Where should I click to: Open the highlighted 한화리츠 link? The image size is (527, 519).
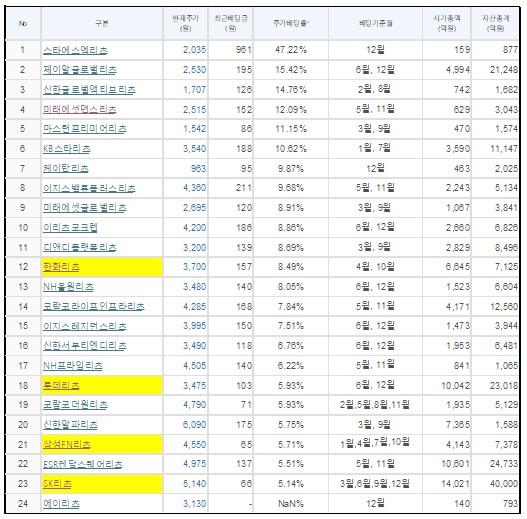click(x=61, y=267)
